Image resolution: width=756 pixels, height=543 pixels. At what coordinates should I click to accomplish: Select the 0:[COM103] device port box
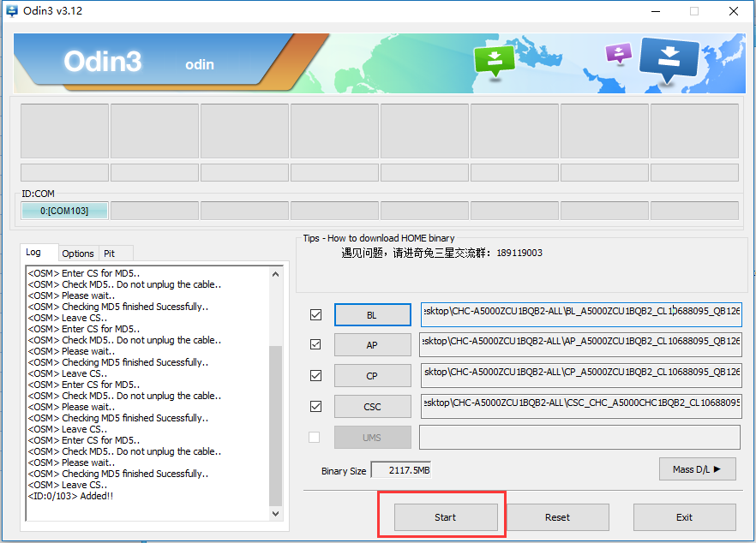[64, 211]
